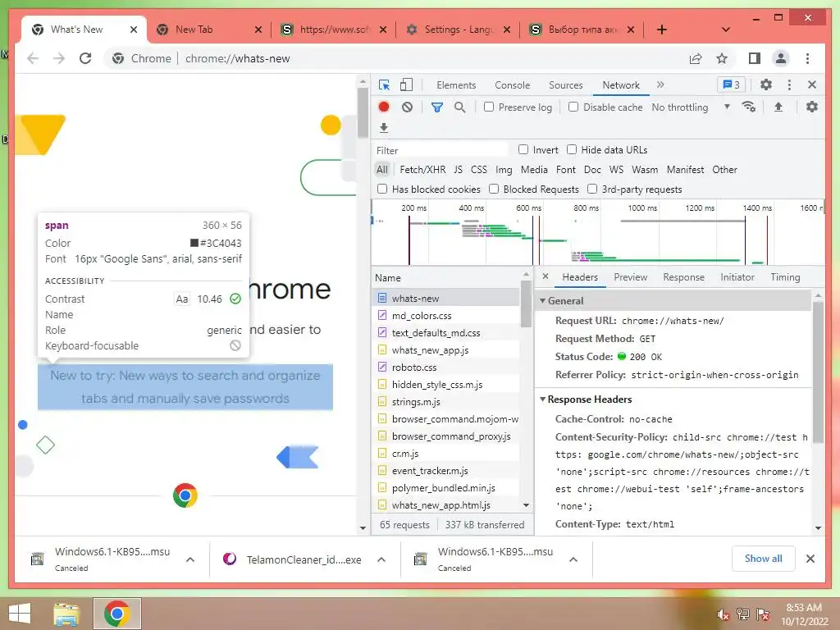Screen dimensions: 840x630
Task: Switch to the Elements tab
Action: (x=456, y=84)
